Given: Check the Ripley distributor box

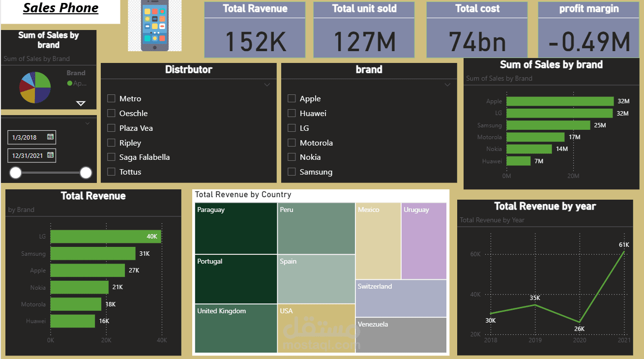Looking at the screenshot, I should [111, 143].
